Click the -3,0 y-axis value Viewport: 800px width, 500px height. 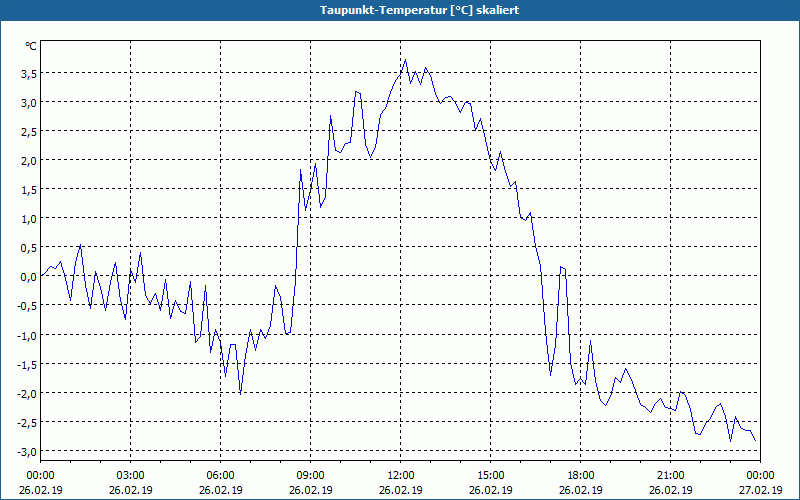[x=27, y=452]
